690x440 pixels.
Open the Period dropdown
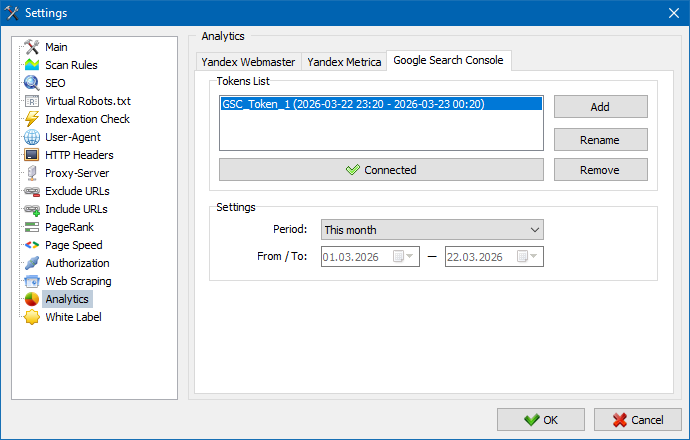click(x=432, y=230)
